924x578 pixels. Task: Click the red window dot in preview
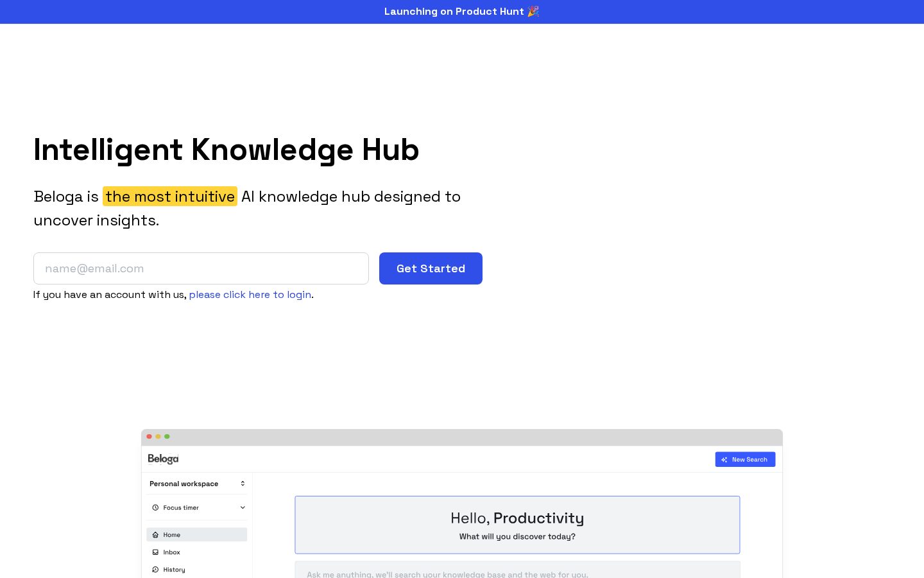(x=150, y=437)
